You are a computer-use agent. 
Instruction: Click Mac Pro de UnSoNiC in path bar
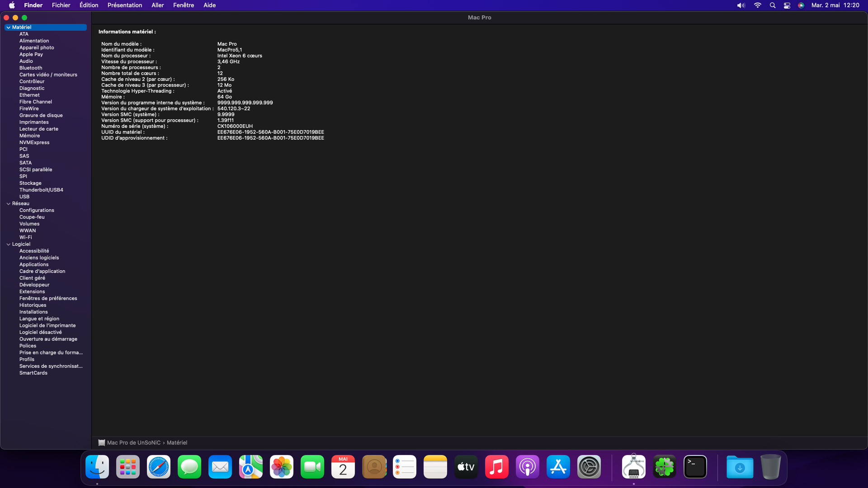point(133,443)
